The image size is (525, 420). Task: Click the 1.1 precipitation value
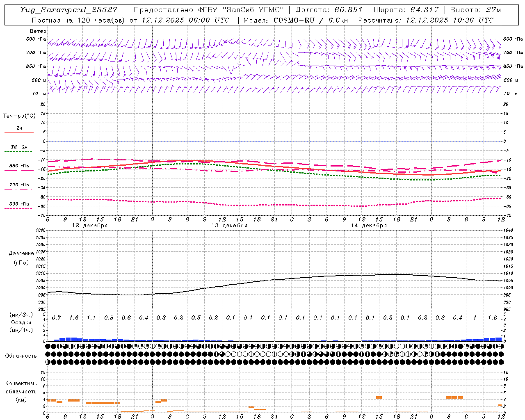91,317
